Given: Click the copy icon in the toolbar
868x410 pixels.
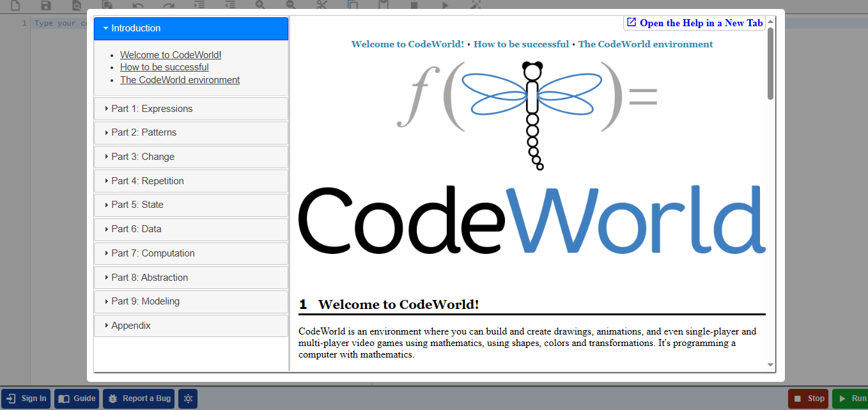Looking at the screenshot, I should pos(352,4).
